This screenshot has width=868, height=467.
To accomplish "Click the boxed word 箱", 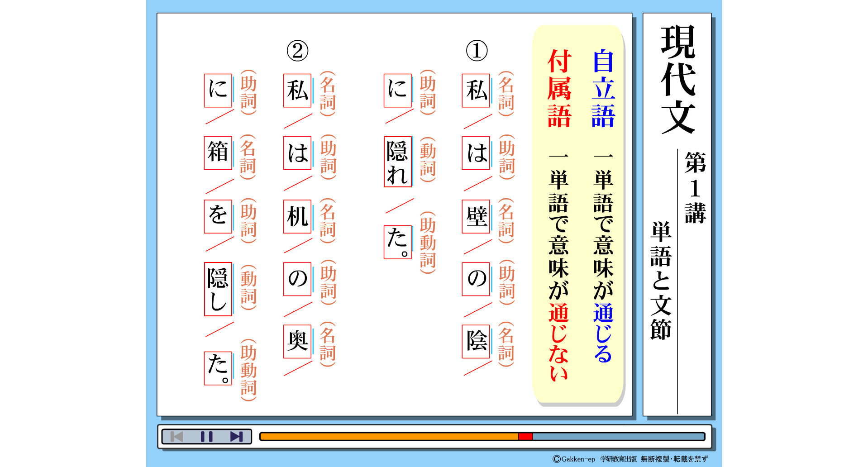I will pos(218,153).
